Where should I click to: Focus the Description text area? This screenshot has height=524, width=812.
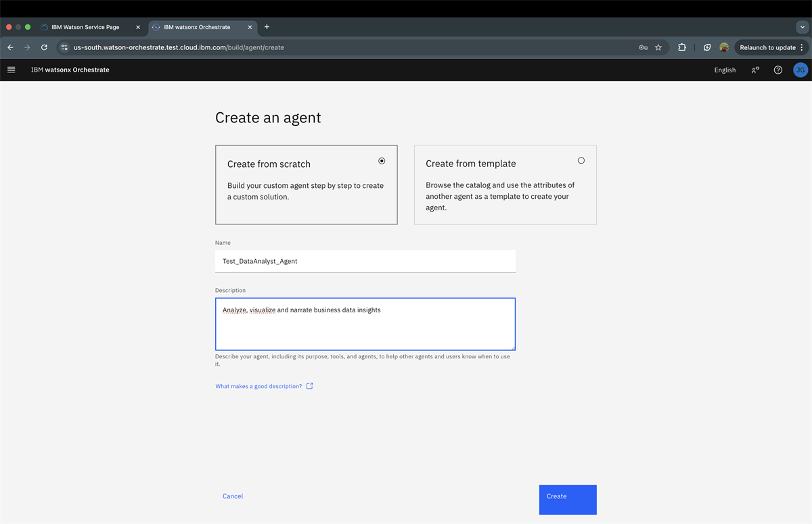point(365,324)
